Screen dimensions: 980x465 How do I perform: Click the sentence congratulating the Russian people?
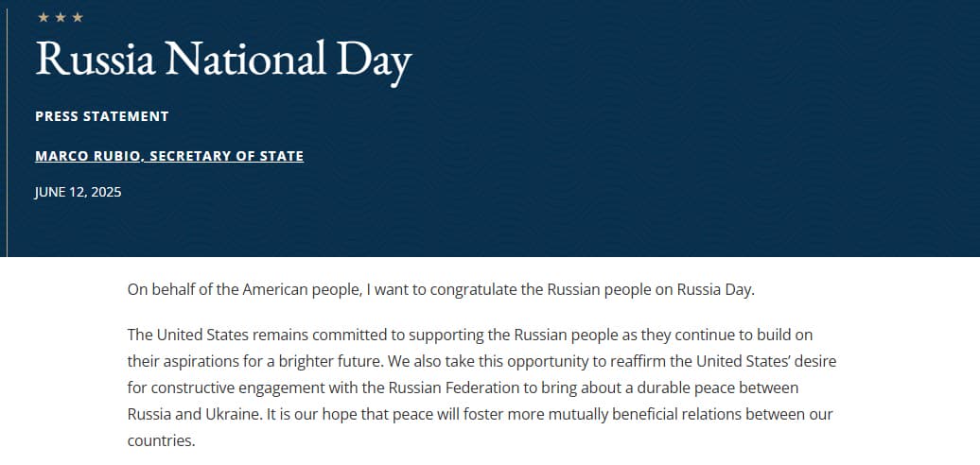tap(441, 290)
